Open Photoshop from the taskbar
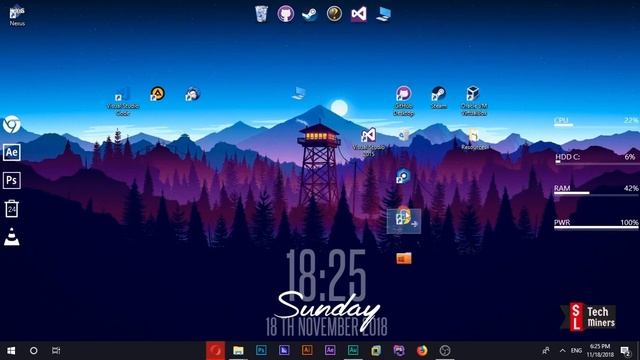640x360 pixels. point(261,351)
